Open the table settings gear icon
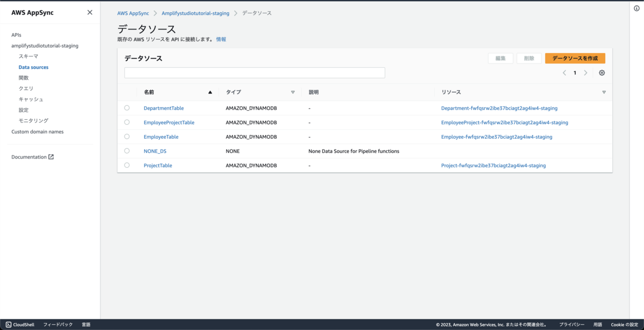The width and height of the screenshot is (644, 330). (x=602, y=73)
